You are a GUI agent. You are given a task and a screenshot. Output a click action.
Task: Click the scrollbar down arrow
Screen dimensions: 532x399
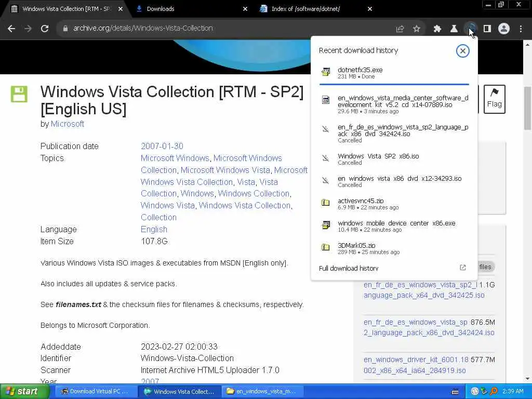527,379
